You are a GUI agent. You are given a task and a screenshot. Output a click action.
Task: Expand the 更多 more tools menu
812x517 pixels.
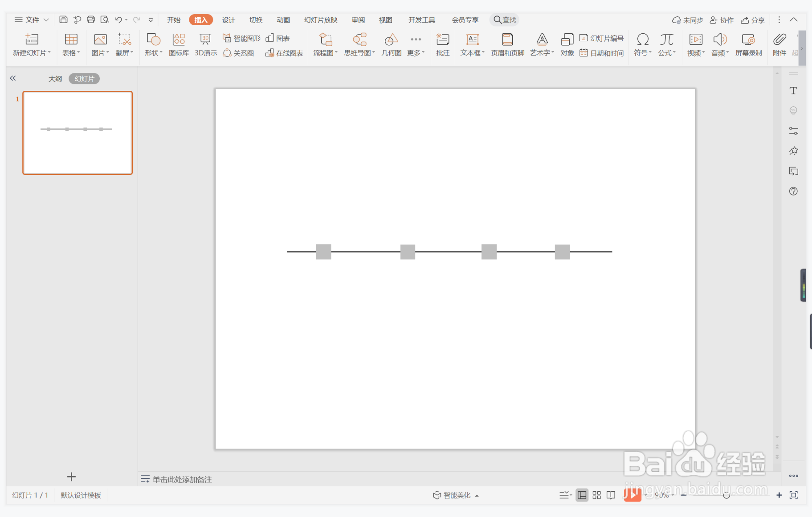(416, 45)
